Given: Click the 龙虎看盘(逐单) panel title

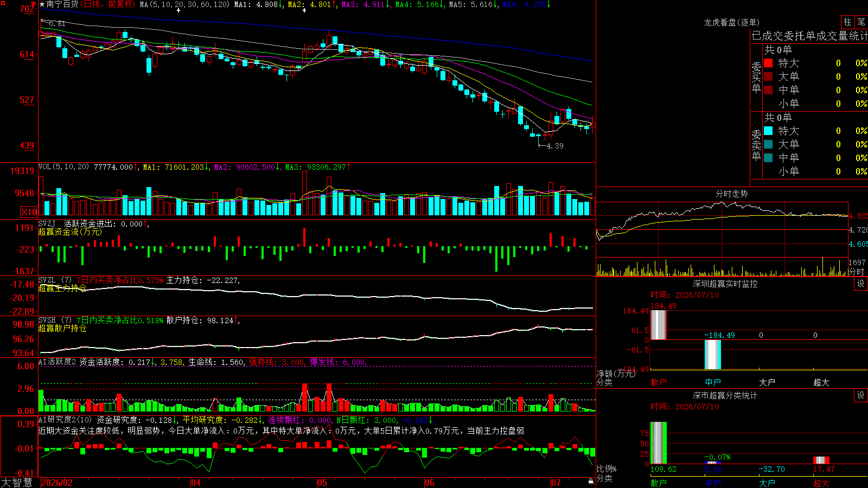Looking at the screenshot, I should [x=731, y=22].
